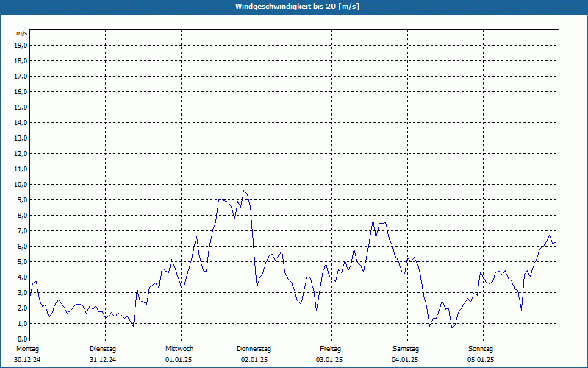Image resolution: width=588 pixels, height=368 pixels.
Task: Select the 9,0 y-axis value
Action: [22, 199]
